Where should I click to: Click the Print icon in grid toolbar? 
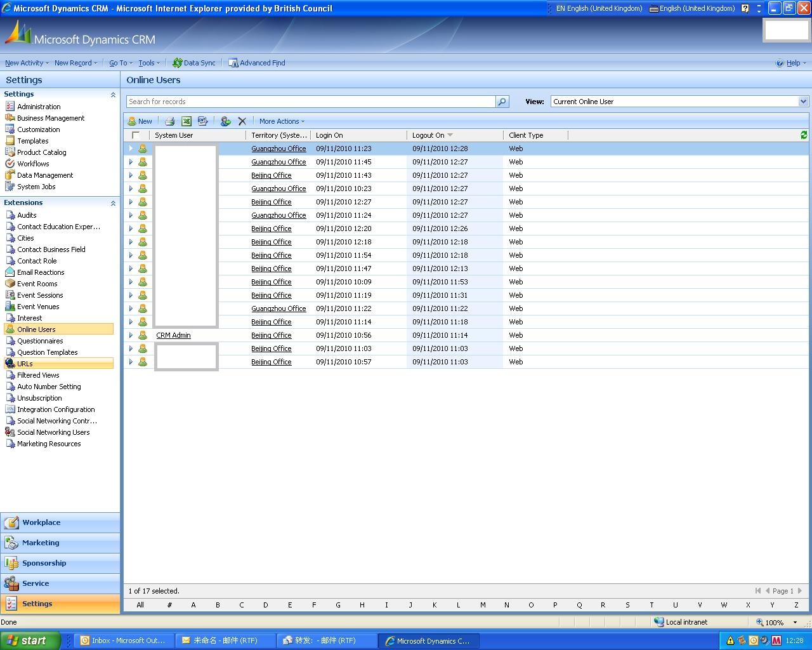(x=170, y=121)
